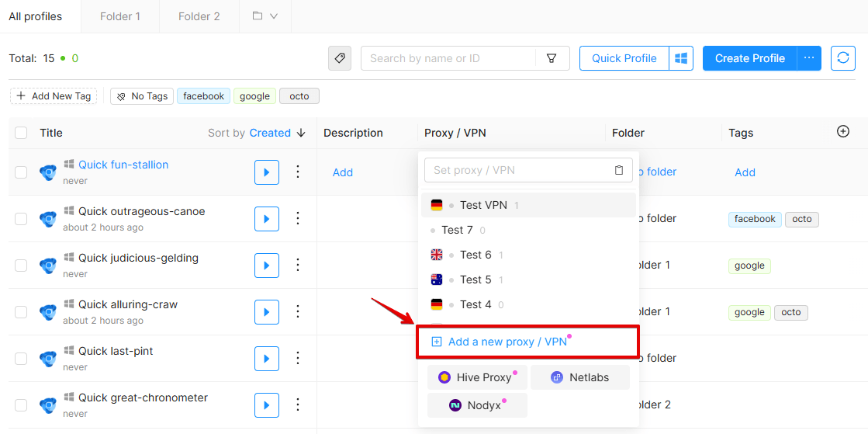This screenshot has height=434, width=868.
Task: Open three-dot menu for Quick fun-stallion
Action: [x=298, y=172]
